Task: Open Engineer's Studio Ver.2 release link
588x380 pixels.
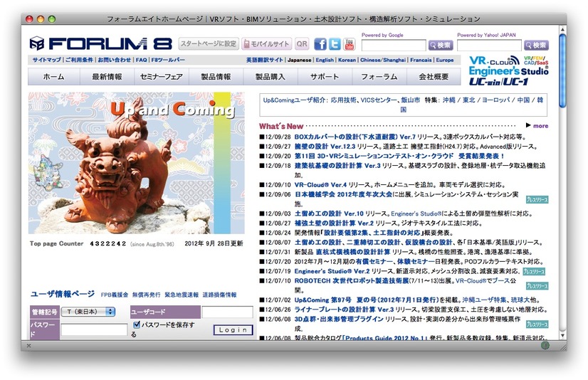Action: [x=332, y=271]
